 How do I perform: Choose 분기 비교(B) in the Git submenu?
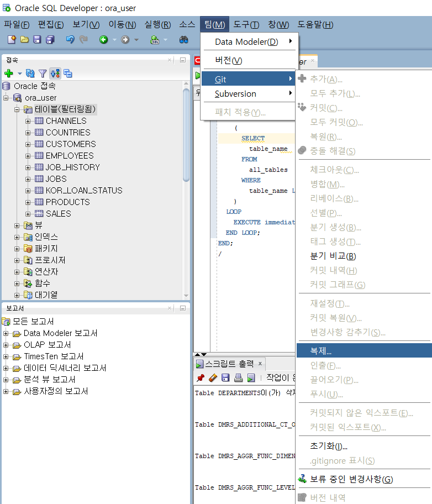click(364, 256)
